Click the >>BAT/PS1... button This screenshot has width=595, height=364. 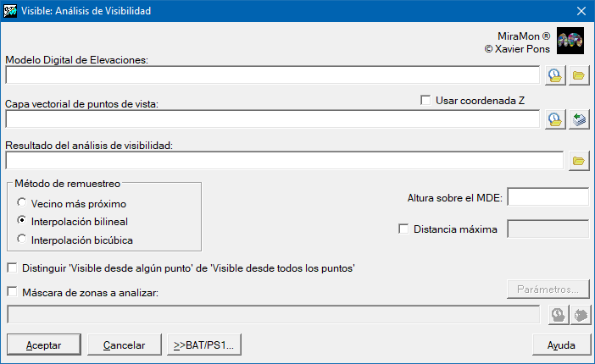click(x=205, y=345)
